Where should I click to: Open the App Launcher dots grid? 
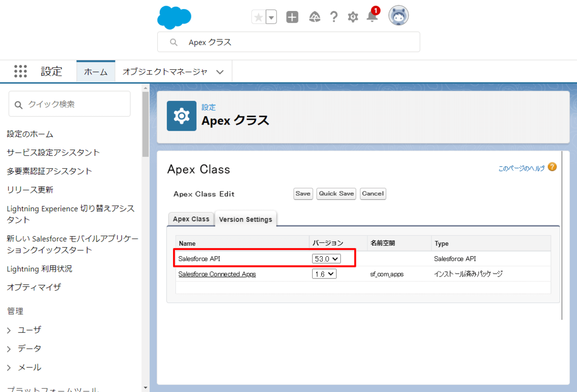[21, 71]
